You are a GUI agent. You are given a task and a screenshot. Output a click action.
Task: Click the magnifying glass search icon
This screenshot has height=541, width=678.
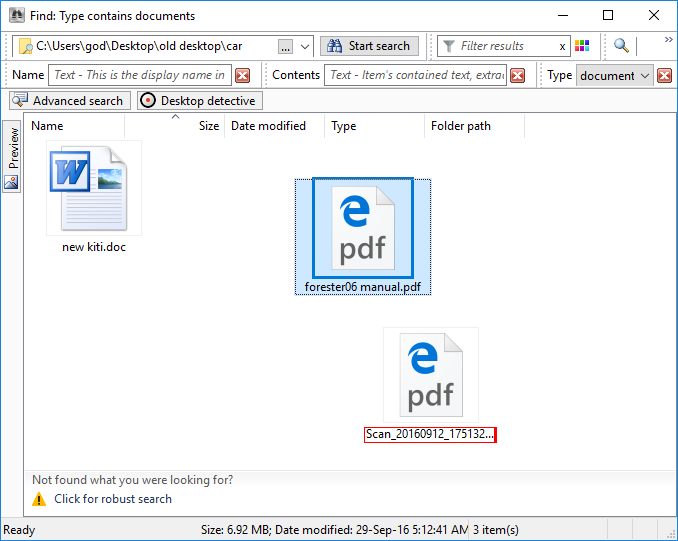621,46
